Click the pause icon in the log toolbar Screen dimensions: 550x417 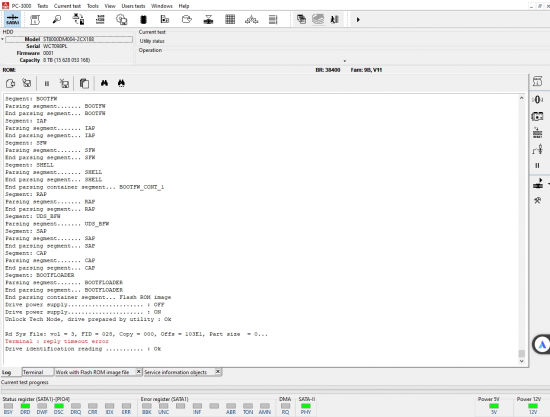pyautogui.click(x=47, y=83)
